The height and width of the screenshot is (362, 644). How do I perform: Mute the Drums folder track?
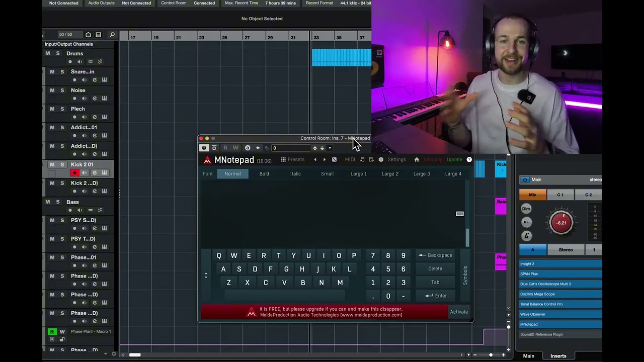[x=48, y=53]
